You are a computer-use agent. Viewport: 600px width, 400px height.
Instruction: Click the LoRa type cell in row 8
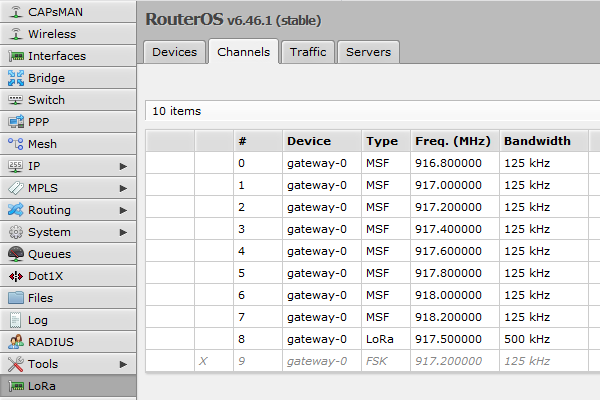click(386, 339)
